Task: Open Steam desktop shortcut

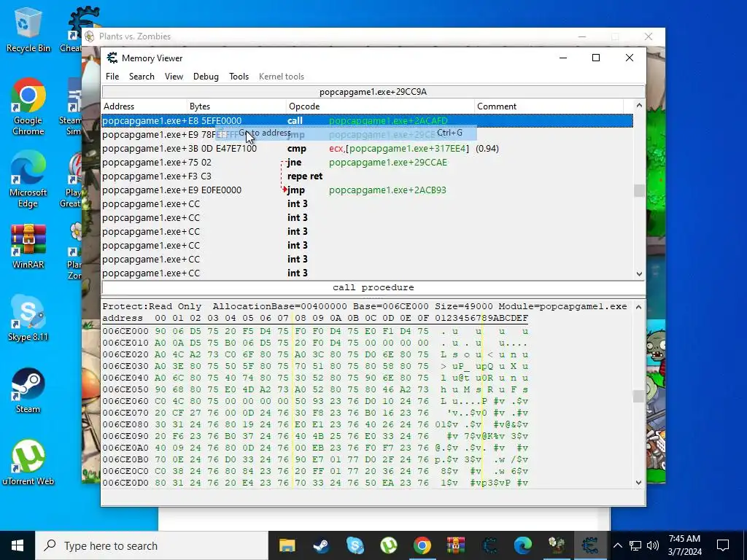Action: 28,391
